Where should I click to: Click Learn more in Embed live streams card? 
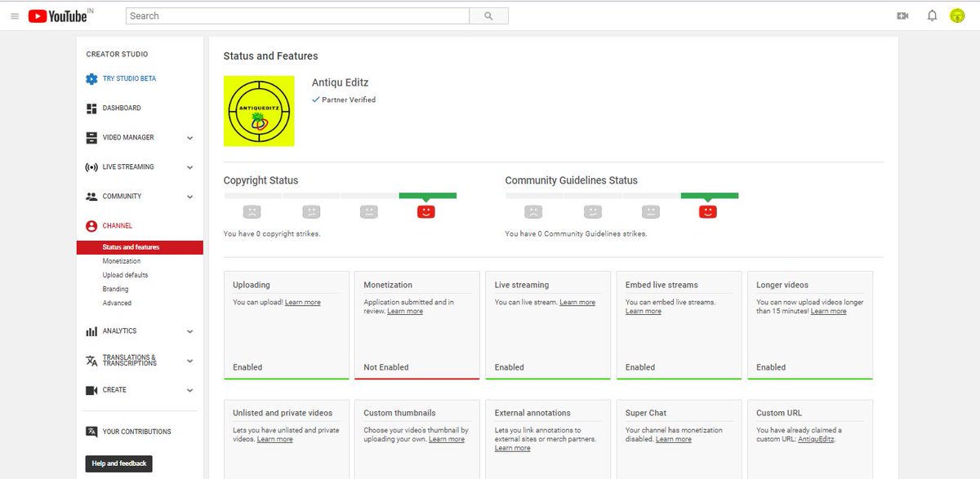pos(644,312)
